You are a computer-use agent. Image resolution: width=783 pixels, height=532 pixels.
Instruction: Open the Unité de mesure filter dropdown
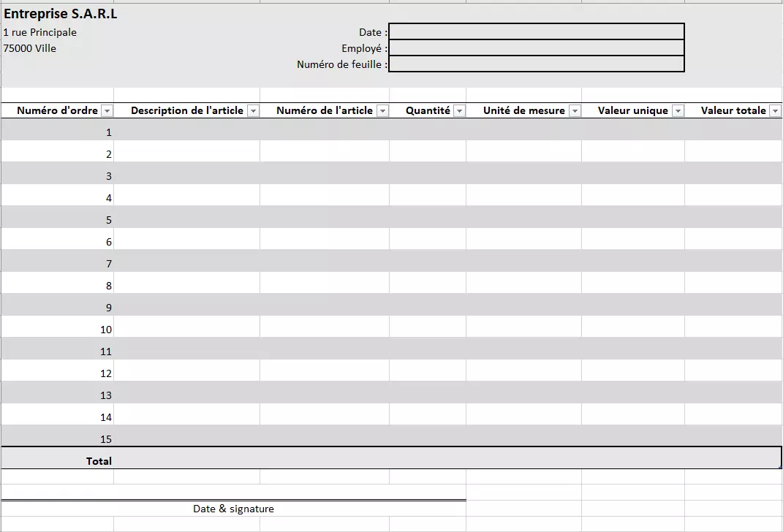click(x=575, y=110)
